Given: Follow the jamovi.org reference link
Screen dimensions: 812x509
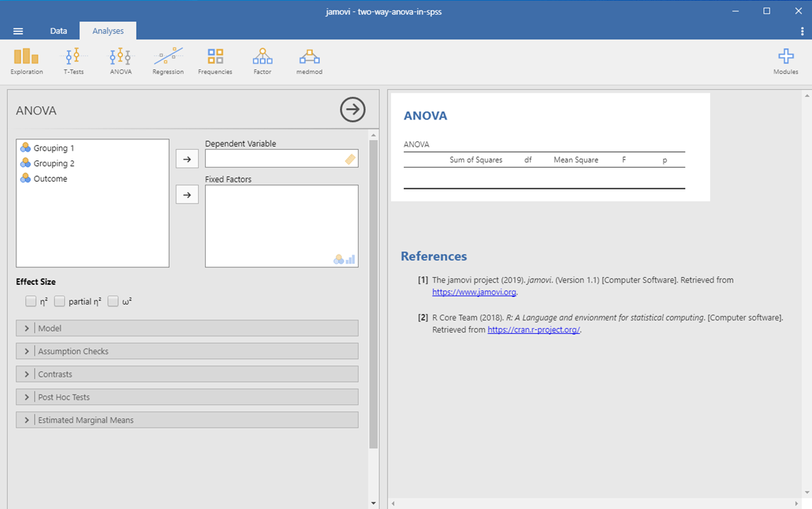Looking at the screenshot, I should [x=475, y=292].
